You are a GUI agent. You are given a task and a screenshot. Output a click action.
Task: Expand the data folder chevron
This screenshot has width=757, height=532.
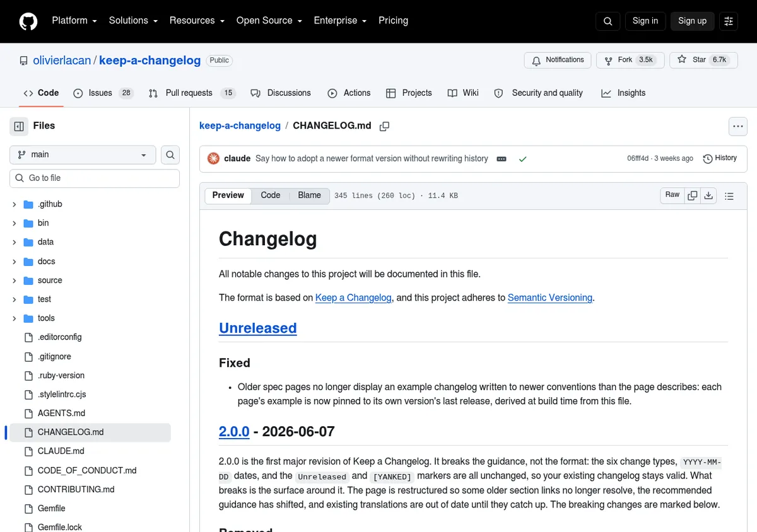[x=14, y=242]
